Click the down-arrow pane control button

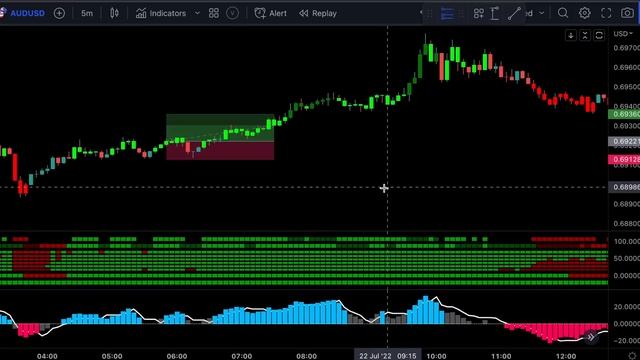tap(571, 35)
